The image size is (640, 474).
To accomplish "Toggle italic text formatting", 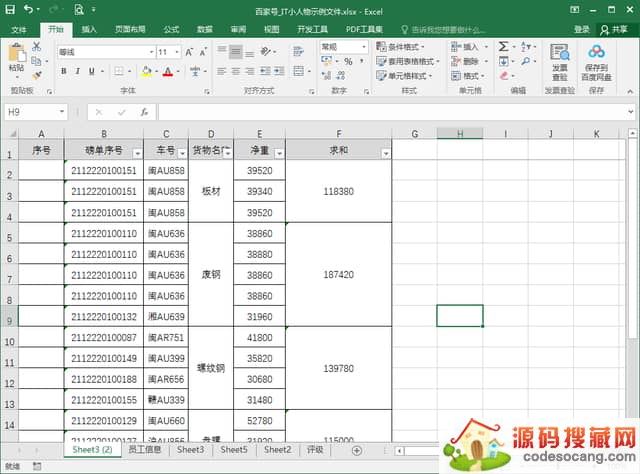I will pos(77,71).
